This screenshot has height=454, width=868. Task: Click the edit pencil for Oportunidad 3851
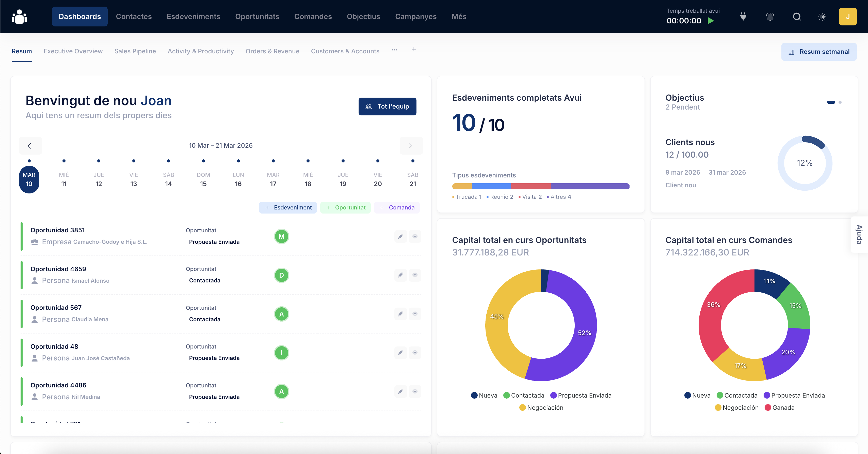pyautogui.click(x=400, y=236)
